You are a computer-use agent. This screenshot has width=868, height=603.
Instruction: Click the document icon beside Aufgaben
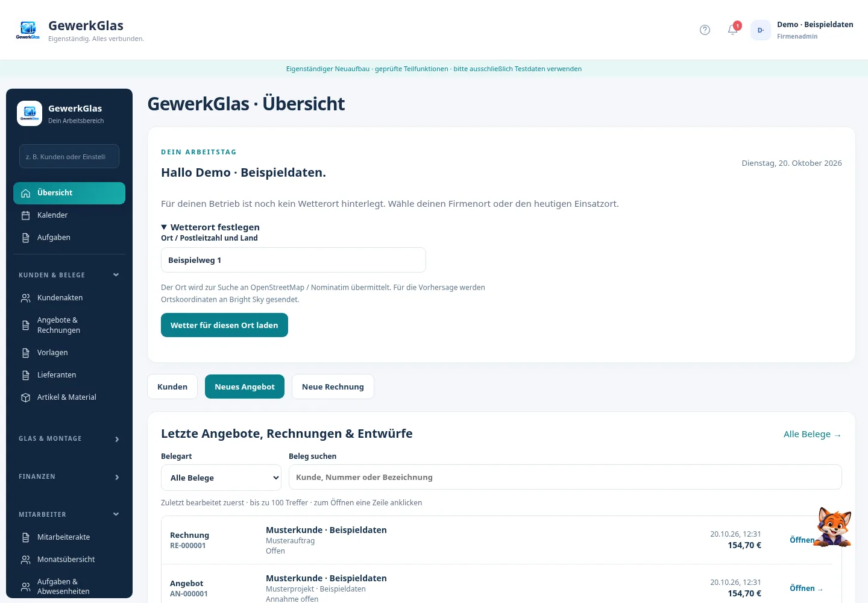[25, 238]
